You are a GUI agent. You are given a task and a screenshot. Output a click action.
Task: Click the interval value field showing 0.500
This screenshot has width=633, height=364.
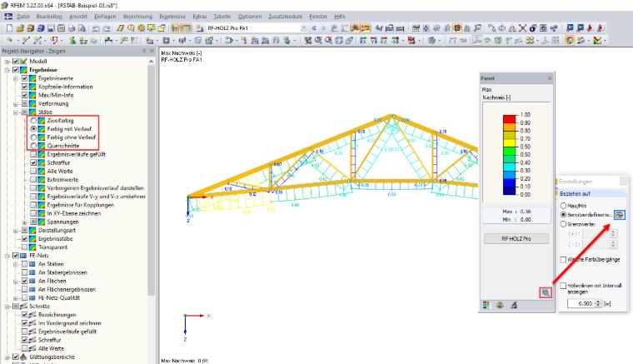581,303
